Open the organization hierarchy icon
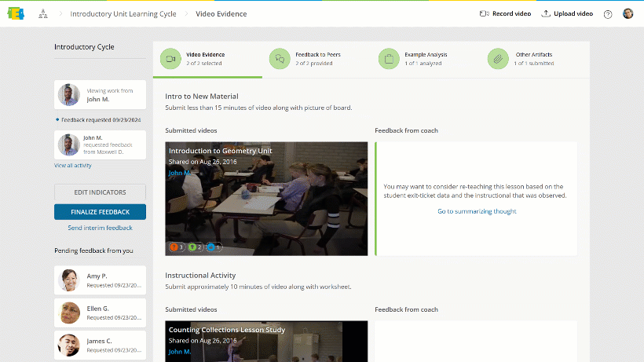The image size is (644, 362). pos(43,14)
